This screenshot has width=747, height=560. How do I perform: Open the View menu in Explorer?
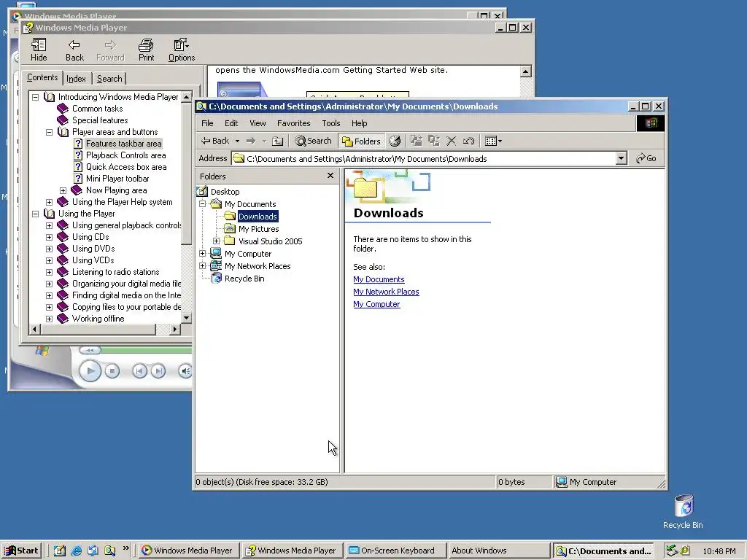pyautogui.click(x=258, y=123)
